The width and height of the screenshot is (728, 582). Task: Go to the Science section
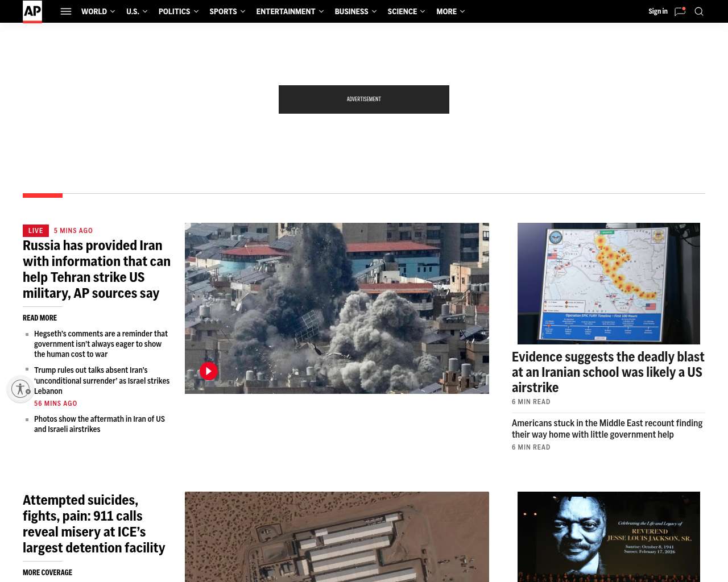(402, 11)
